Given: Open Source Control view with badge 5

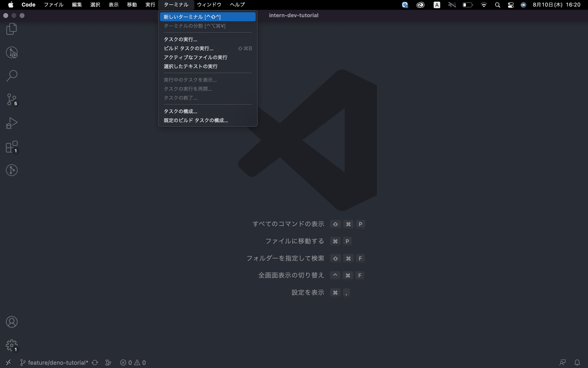Looking at the screenshot, I should coord(12,100).
